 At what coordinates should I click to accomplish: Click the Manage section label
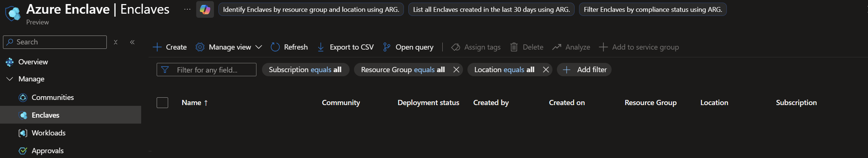pyautogui.click(x=31, y=79)
